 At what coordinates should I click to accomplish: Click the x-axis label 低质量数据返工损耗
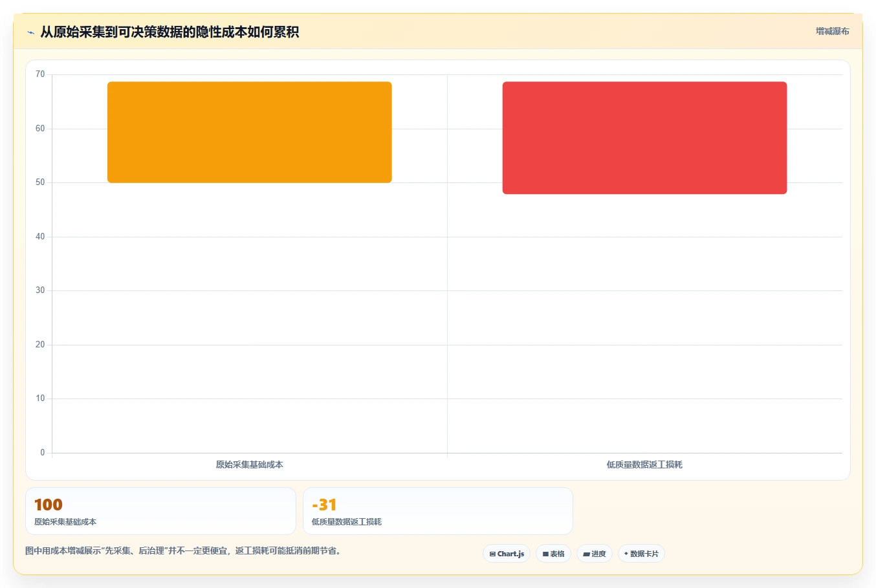click(x=644, y=464)
